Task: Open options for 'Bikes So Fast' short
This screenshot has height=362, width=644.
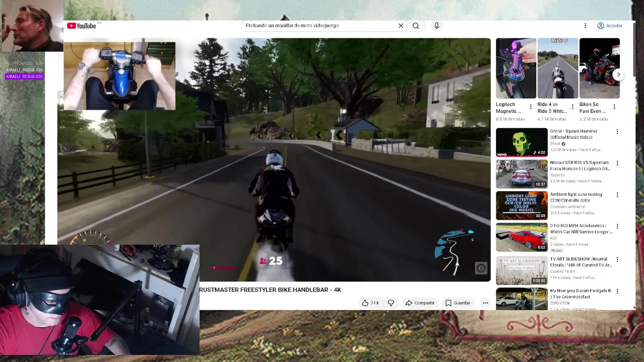Action: pos(614,107)
